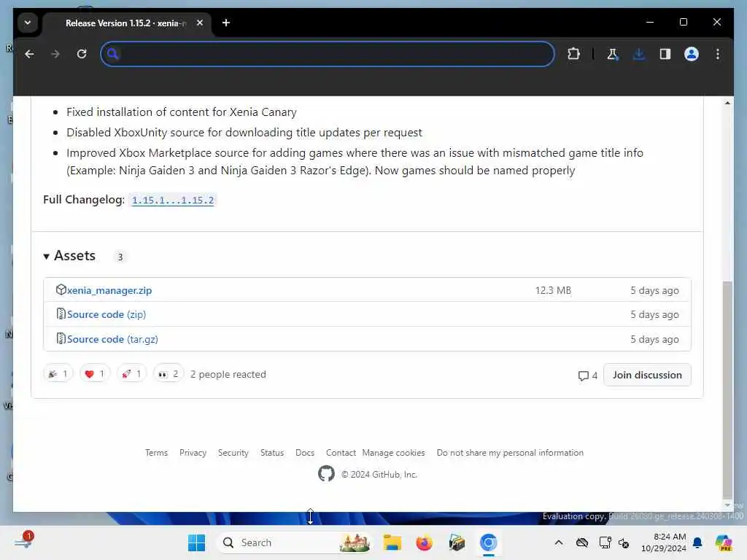This screenshot has height=560, width=747.
Task: Toggle the browser side panel
Action: [x=665, y=54]
